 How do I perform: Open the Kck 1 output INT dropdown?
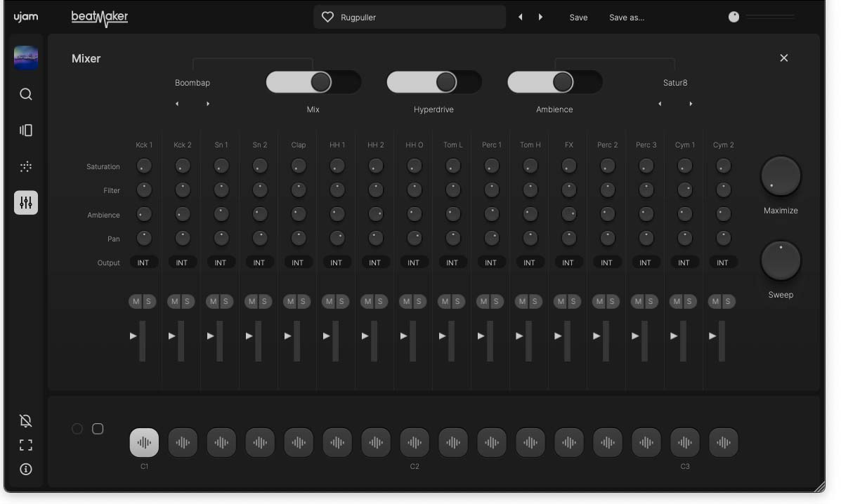pyautogui.click(x=143, y=263)
